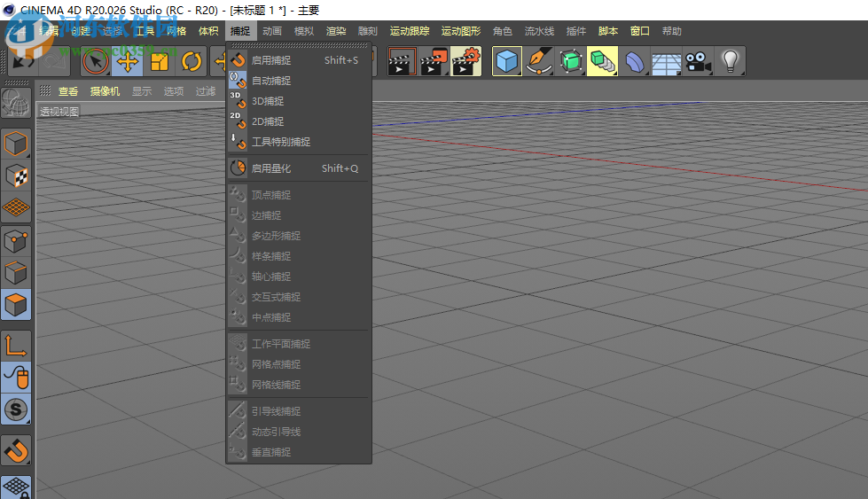Switch to Model mode checkered cube
The width and height of the screenshot is (868, 499).
15,176
